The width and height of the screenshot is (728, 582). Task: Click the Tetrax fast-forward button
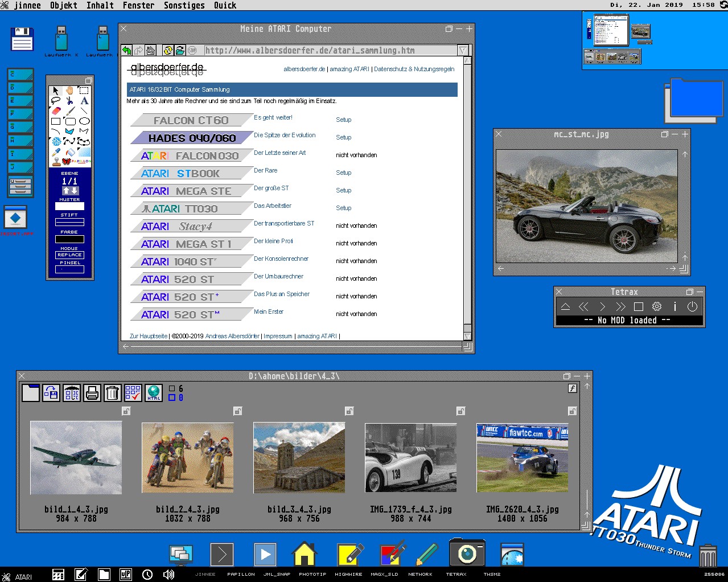coord(620,306)
